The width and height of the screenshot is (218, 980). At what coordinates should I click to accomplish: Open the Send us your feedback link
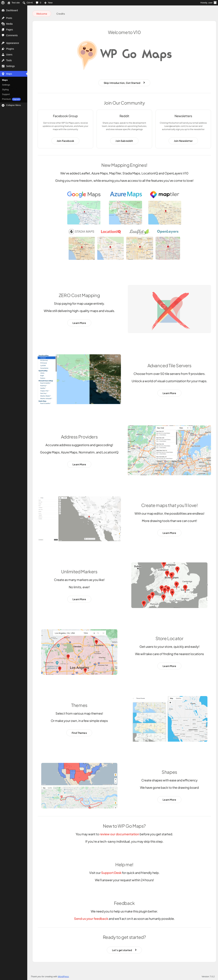tap(91, 919)
